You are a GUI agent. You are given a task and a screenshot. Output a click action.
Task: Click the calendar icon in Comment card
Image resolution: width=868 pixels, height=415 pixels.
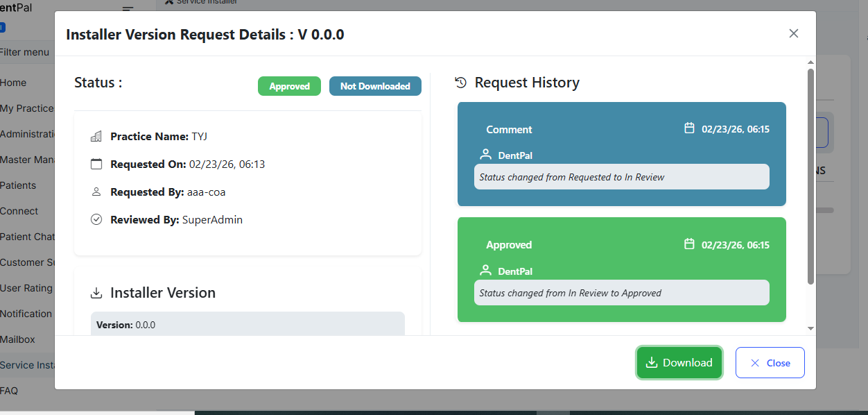tap(689, 128)
